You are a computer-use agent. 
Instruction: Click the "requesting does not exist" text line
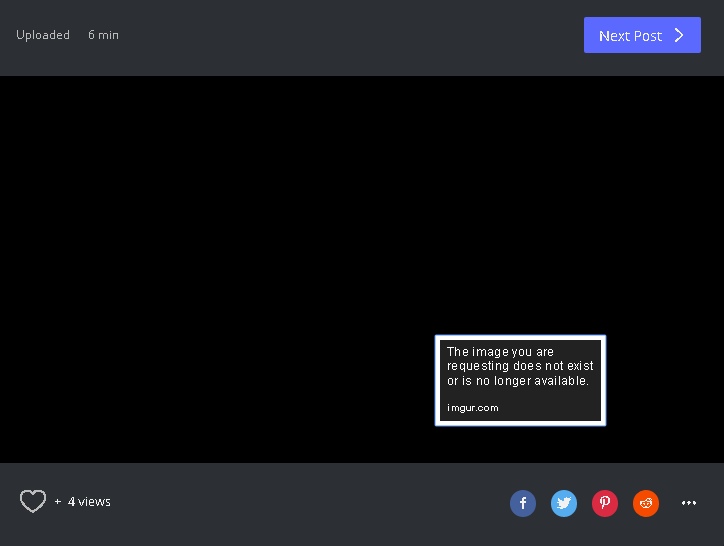tap(520, 366)
